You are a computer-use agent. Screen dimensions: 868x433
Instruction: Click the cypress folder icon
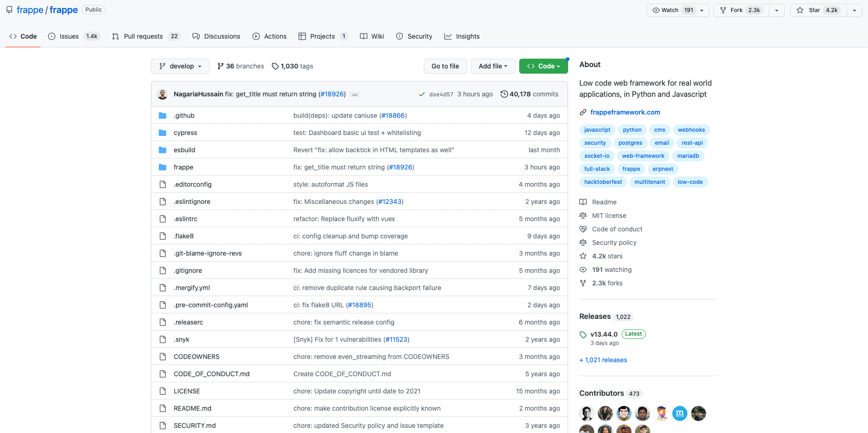tap(163, 133)
